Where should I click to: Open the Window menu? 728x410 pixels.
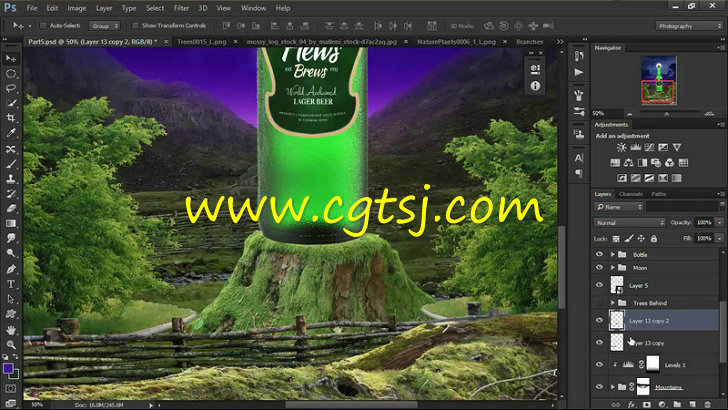pyautogui.click(x=254, y=8)
